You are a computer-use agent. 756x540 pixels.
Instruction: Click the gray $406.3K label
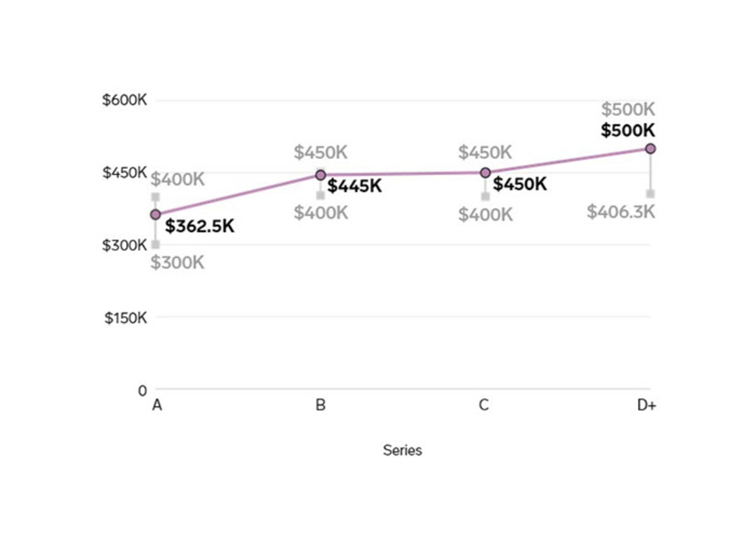coord(621,212)
